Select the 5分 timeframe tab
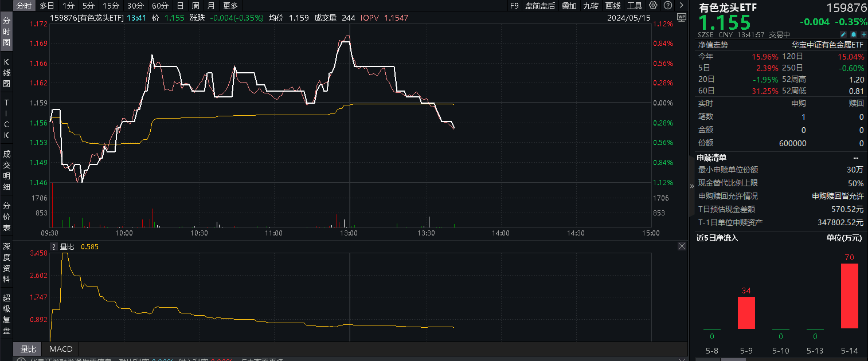Viewport: 868px width, 361px height. pos(88,6)
